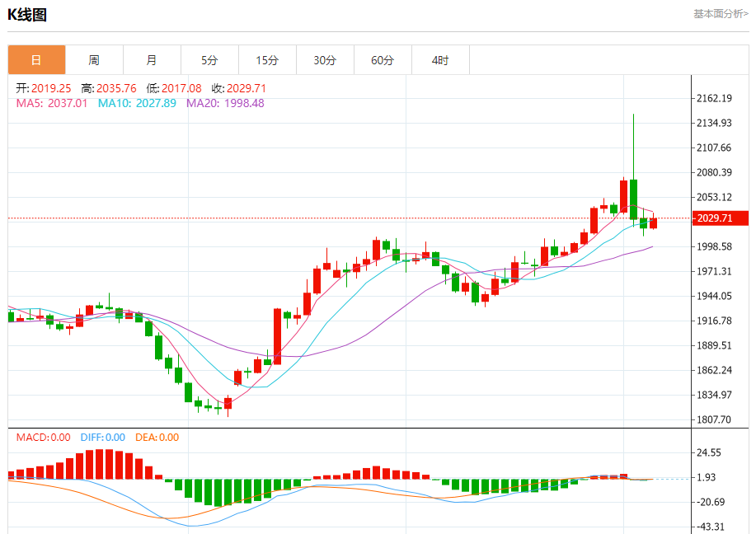This screenshot has height=534, width=756.
Task: Click the 1916.78 price axis label
Action: tap(714, 321)
